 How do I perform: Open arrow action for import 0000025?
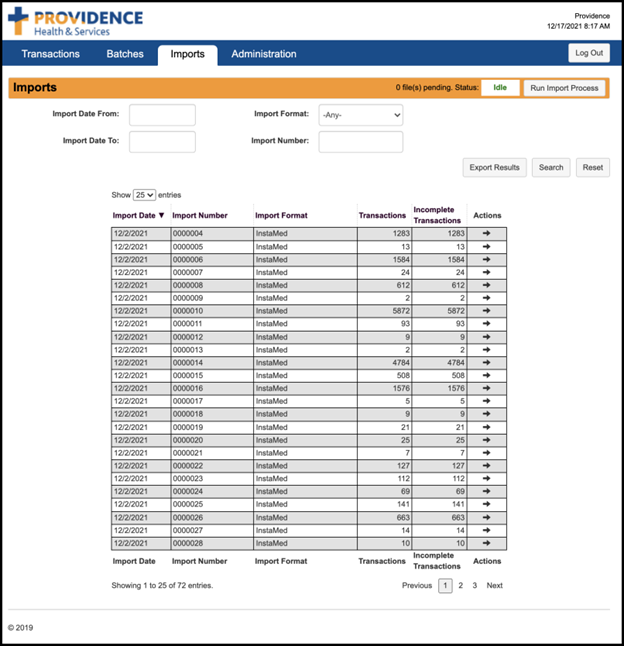tap(486, 503)
